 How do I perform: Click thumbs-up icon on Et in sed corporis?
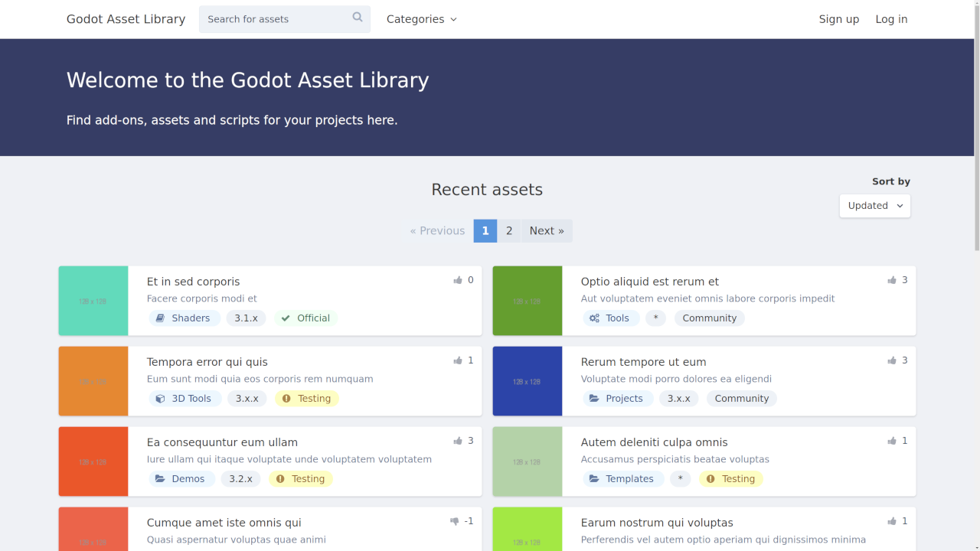click(x=458, y=280)
